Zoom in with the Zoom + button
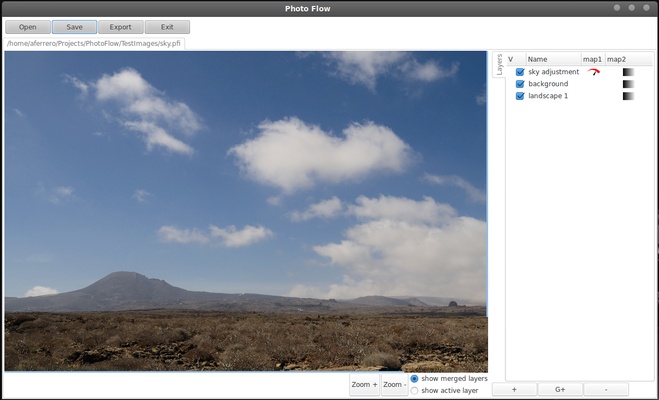 pos(364,384)
